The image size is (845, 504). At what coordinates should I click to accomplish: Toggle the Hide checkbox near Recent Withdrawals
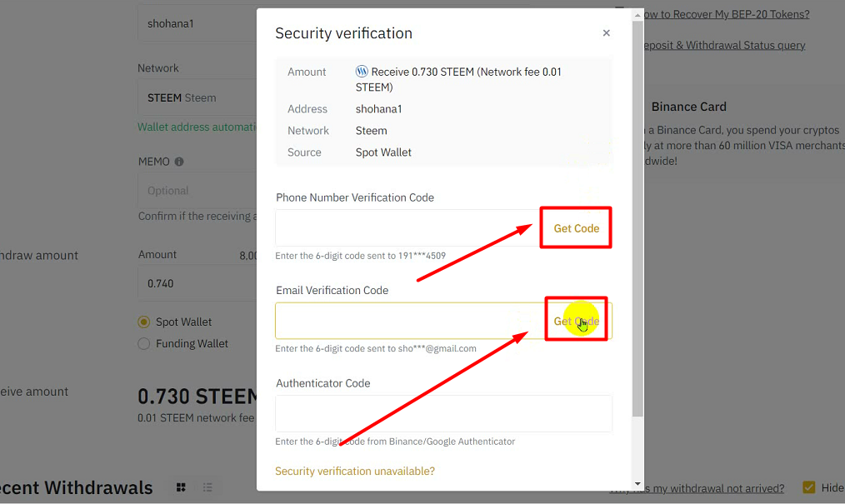pos(809,487)
